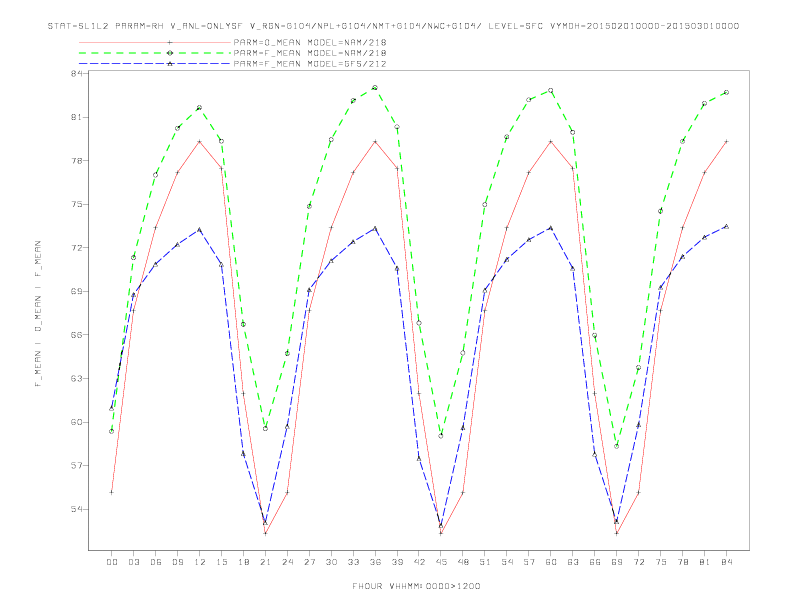Click x-axis forecast hour label 60
Image resolution: width=792 pixels, height=612 pixels.
551,562
